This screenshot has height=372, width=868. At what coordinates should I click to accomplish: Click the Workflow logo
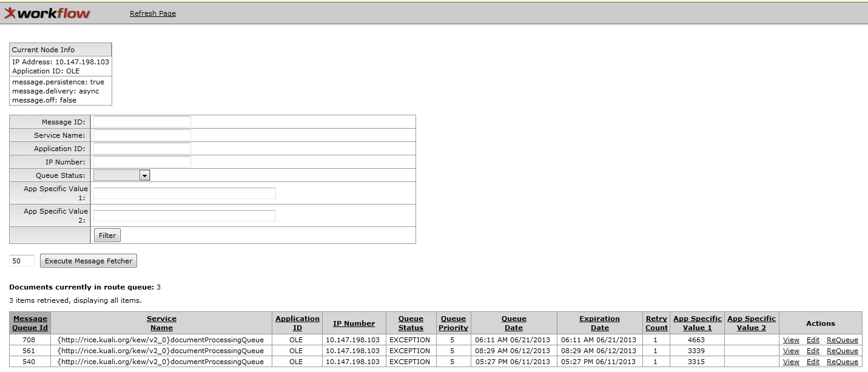coord(47,13)
